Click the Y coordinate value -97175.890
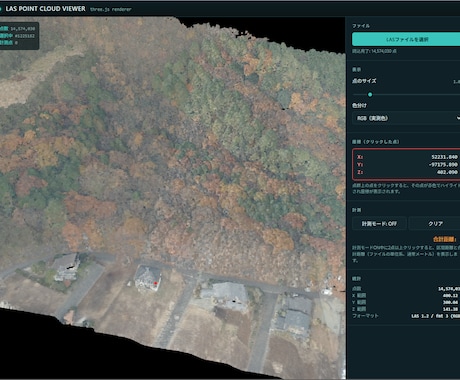This screenshot has height=380, width=460. (443, 165)
